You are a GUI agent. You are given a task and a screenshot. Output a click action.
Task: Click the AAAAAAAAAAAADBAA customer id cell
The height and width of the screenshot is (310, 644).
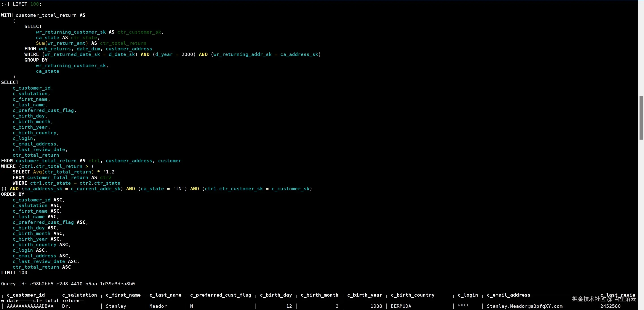tap(30, 306)
